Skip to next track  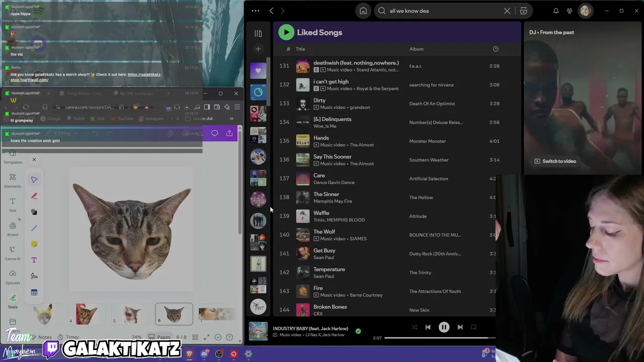click(x=460, y=327)
